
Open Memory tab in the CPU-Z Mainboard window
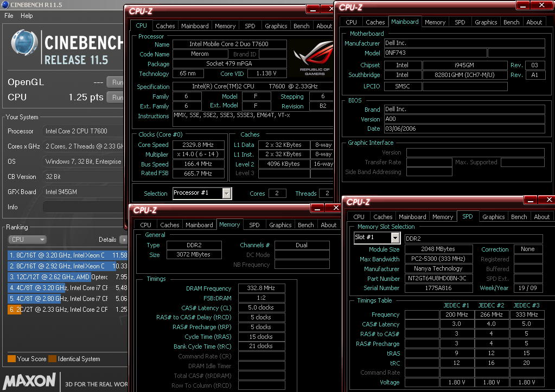pyautogui.click(x=435, y=22)
